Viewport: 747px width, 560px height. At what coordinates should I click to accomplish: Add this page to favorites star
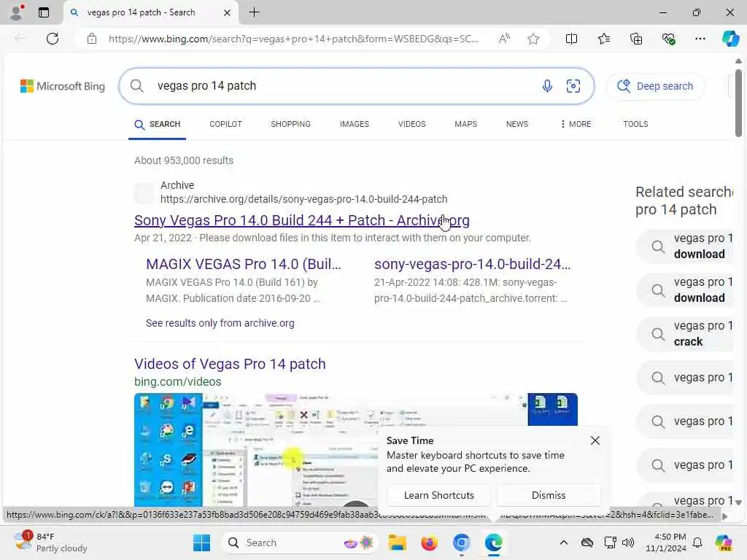pos(533,39)
